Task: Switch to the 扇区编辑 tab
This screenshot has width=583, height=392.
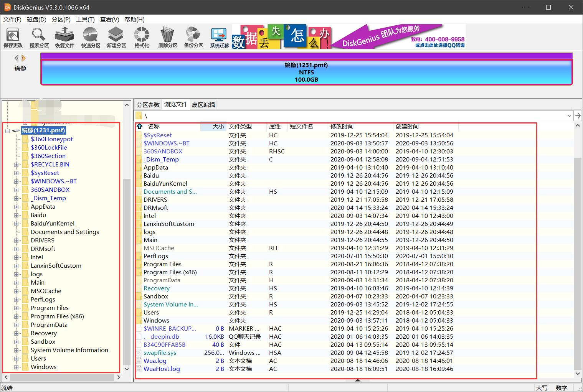Action: click(x=203, y=104)
